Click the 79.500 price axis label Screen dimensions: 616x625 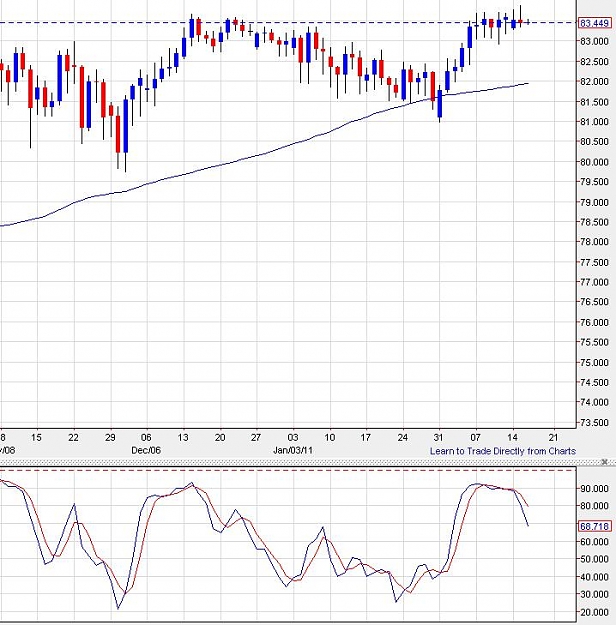(x=594, y=182)
